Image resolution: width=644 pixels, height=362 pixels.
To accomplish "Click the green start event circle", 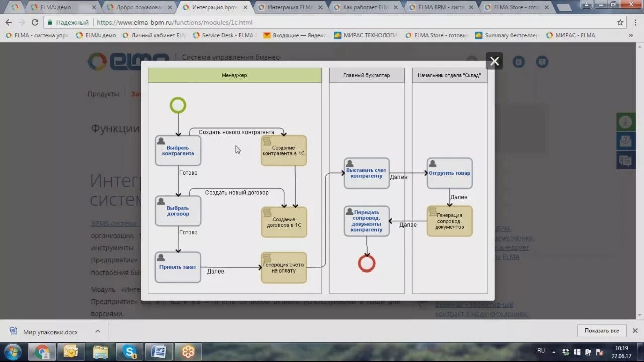I will click(178, 105).
